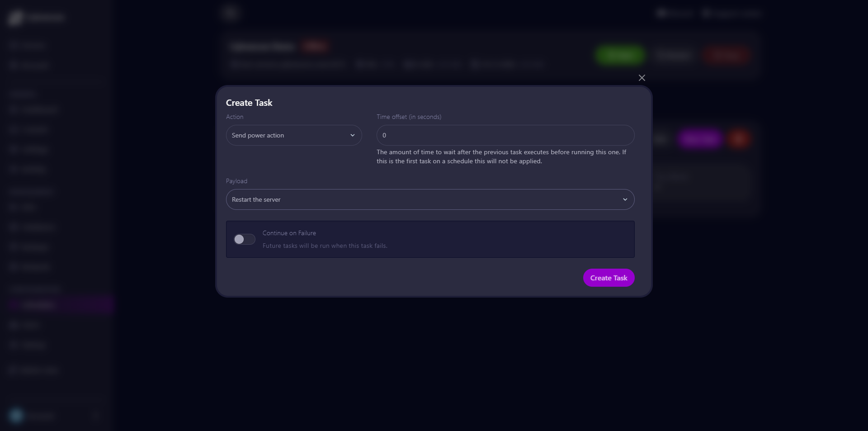This screenshot has height=431, width=868.
Task: Click the blurred red button in the server header
Action: (726, 55)
